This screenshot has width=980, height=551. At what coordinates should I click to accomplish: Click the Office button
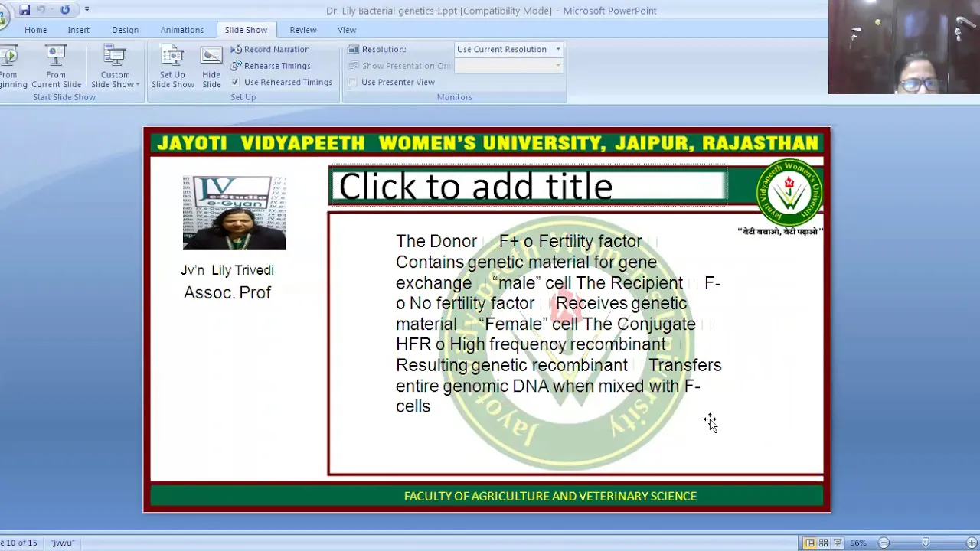4,15
